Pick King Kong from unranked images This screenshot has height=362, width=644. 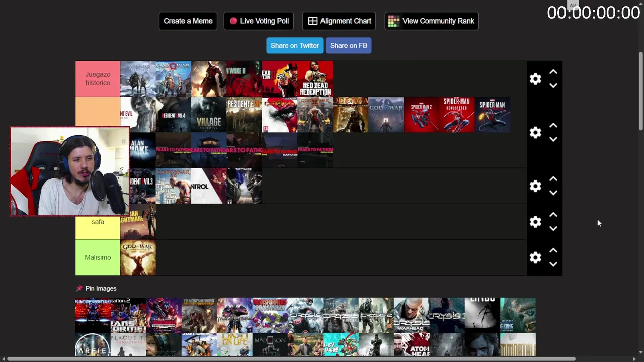[518, 315]
